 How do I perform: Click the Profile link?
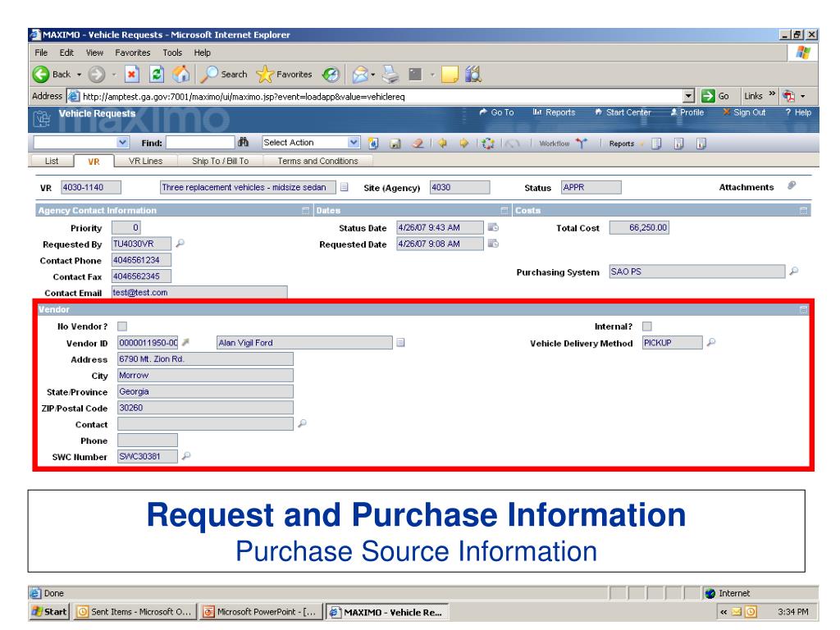(687, 112)
